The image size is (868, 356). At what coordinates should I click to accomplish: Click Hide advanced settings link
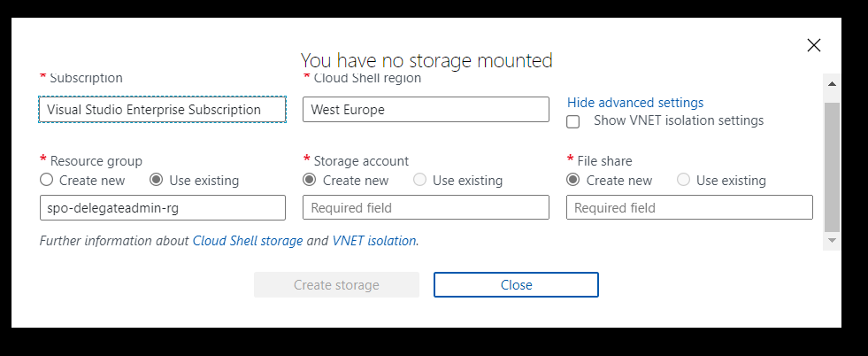pyautogui.click(x=635, y=103)
